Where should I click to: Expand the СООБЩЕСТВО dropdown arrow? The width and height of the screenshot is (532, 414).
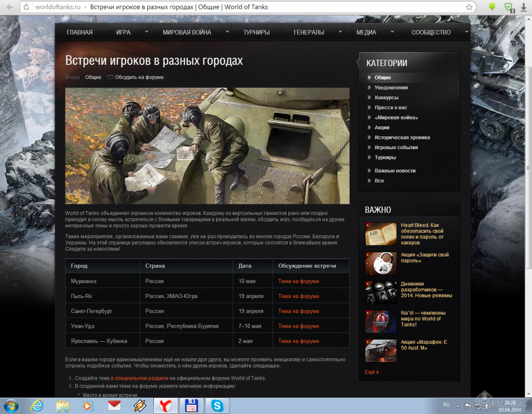click(467, 32)
